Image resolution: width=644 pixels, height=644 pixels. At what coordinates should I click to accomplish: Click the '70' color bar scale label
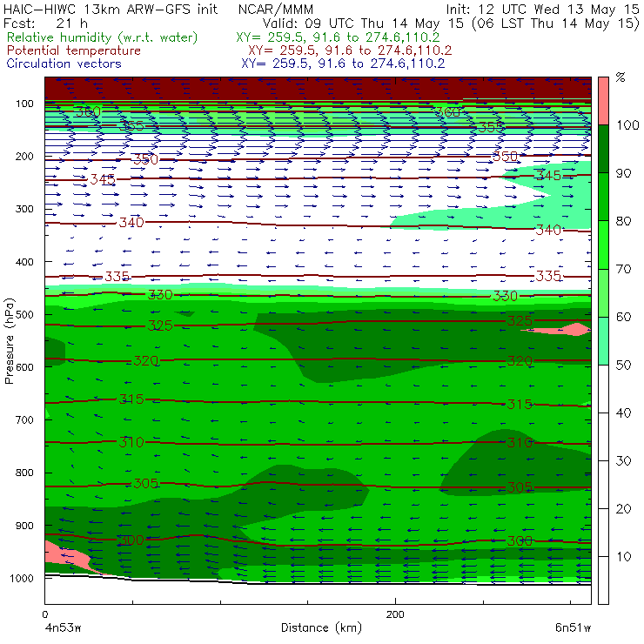(x=623, y=270)
